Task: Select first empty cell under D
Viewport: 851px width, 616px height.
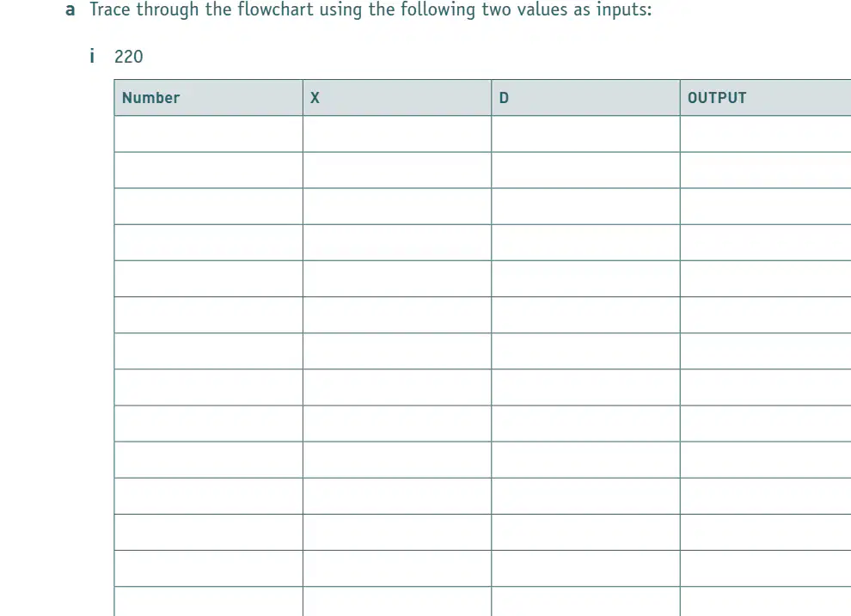Action: point(585,134)
